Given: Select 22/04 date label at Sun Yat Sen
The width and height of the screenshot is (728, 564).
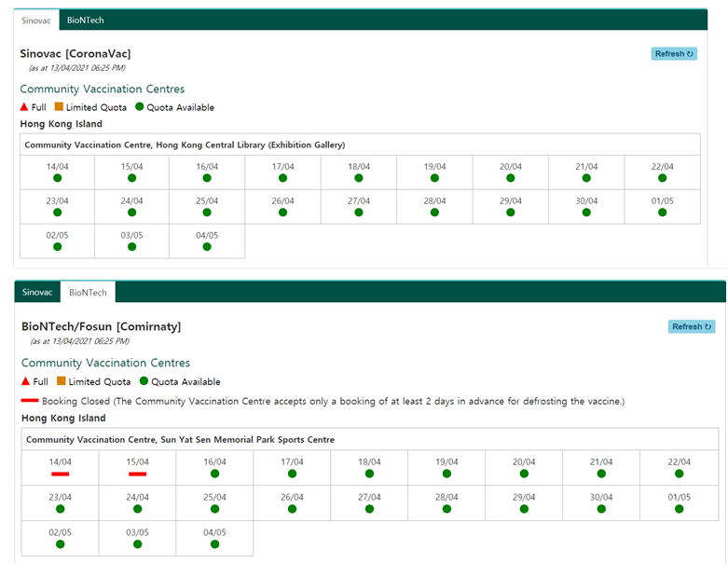Looking at the screenshot, I should [x=679, y=461].
